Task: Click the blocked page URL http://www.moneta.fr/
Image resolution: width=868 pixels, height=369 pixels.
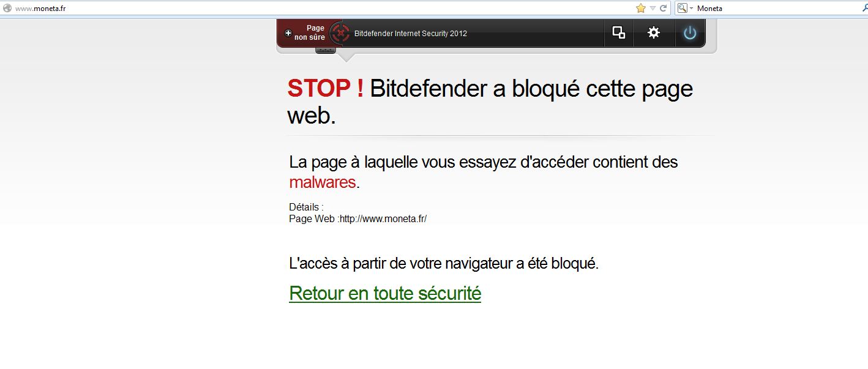Action: pos(383,218)
